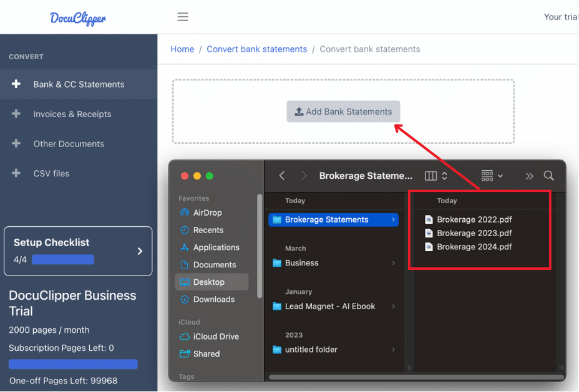Click the Finder back arrow

click(282, 176)
